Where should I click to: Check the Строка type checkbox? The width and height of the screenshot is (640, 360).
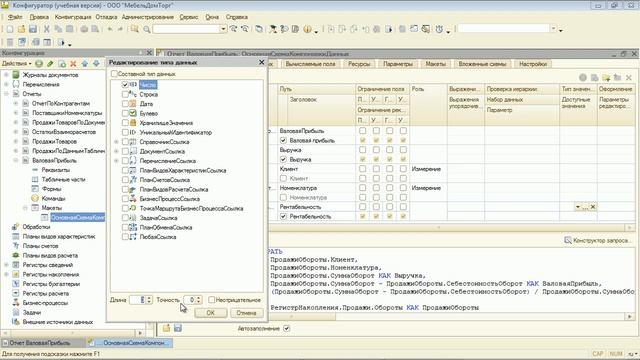(125, 94)
